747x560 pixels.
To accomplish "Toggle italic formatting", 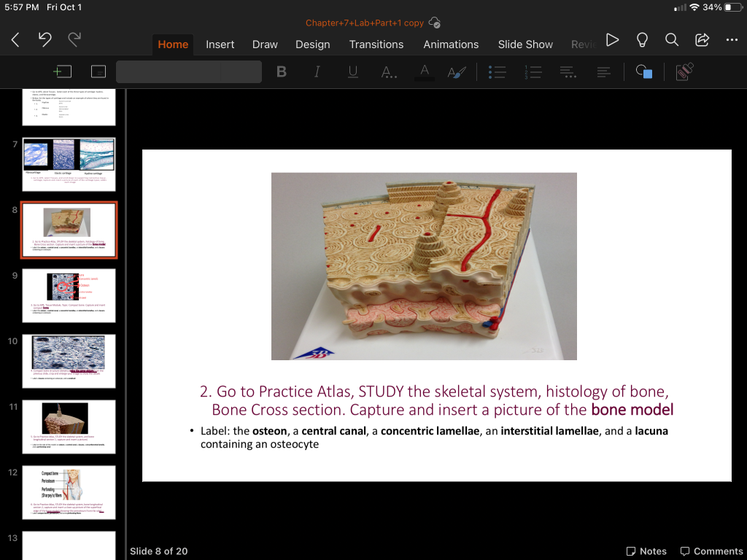I will point(317,71).
